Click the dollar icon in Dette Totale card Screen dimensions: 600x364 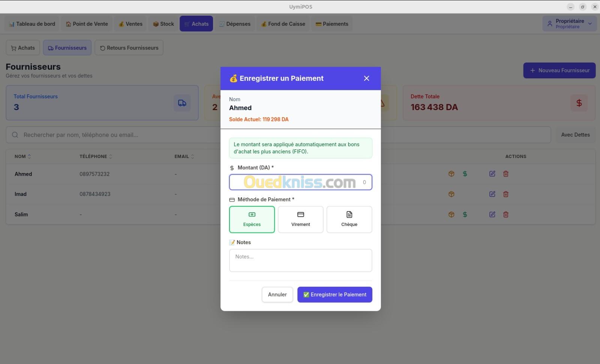pyautogui.click(x=579, y=103)
